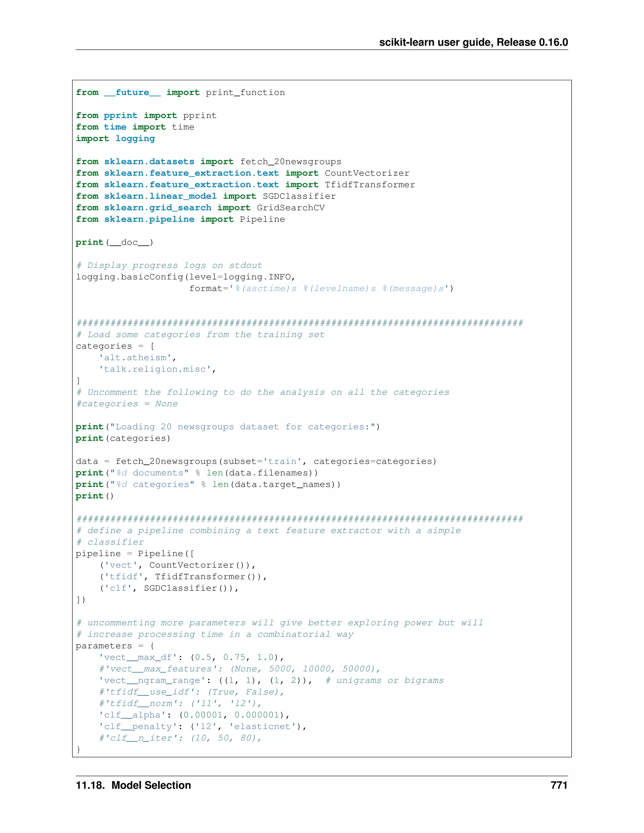
Task: Click the line 'pipeline = Pipeline(['
Action: (x=135, y=554)
